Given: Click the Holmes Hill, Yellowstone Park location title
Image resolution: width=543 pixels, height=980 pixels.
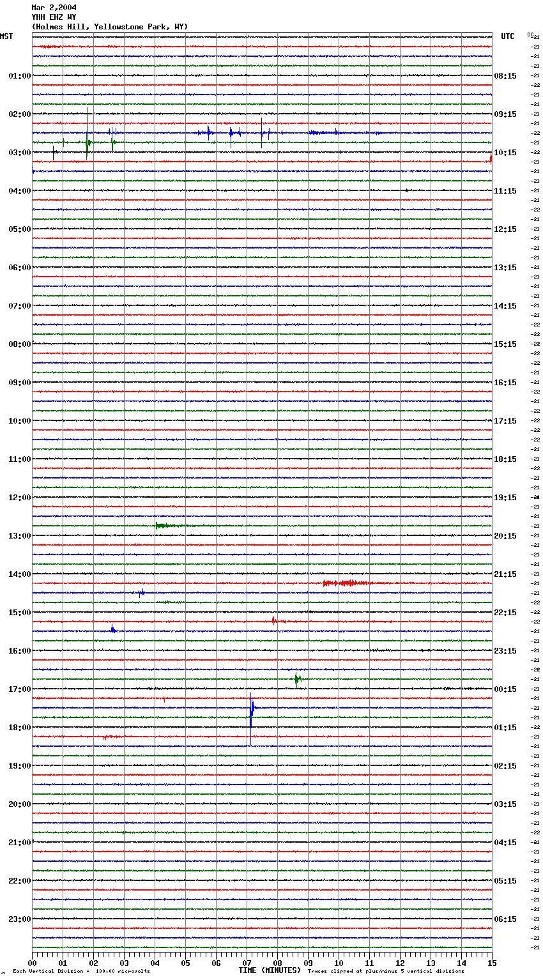Looking at the screenshot, I should (x=109, y=27).
